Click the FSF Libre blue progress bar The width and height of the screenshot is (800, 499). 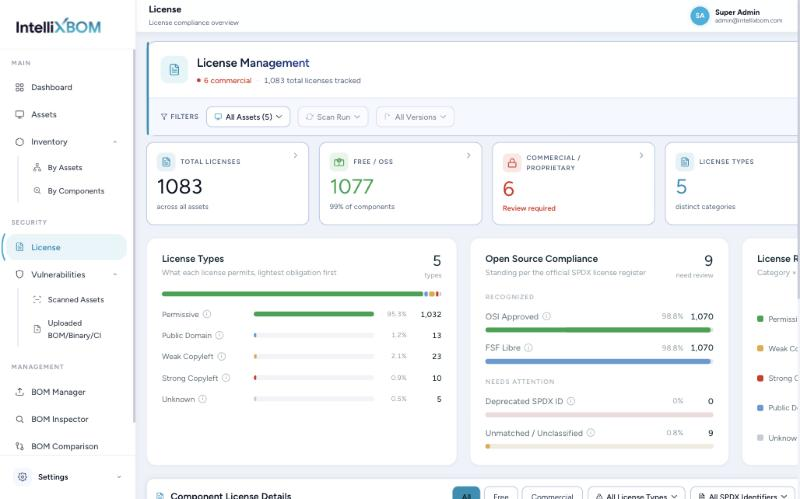click(x=599, y=361)
